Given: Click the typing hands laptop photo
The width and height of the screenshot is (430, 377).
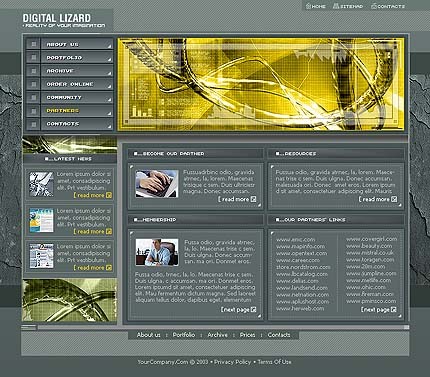Looking at the screenshot, I should pyautogui.click(x=157, y=184).
